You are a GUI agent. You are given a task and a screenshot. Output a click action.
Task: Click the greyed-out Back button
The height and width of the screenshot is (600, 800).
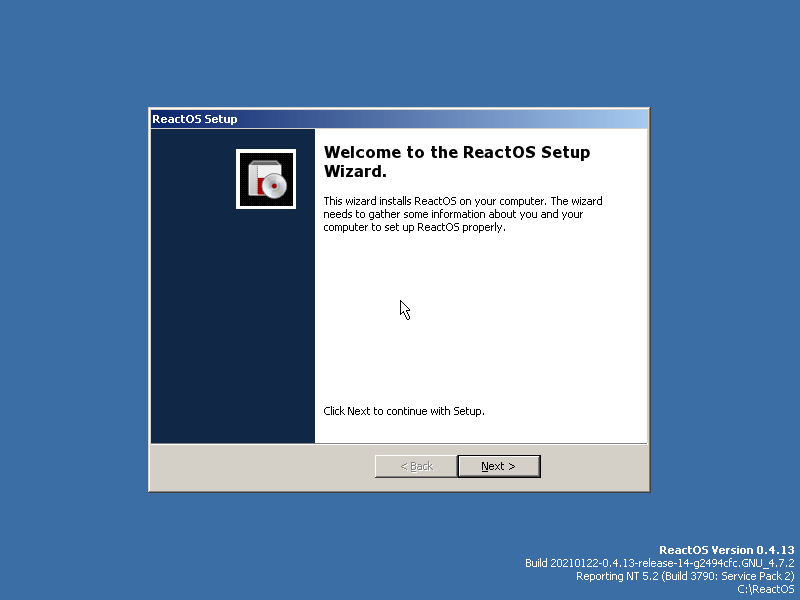(416, 466)
